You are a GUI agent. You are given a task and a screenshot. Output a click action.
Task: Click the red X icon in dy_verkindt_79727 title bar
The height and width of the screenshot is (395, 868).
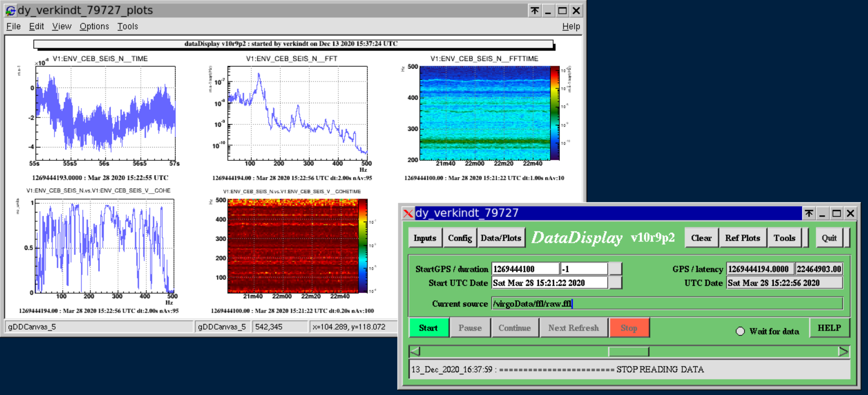click(x=408, y=213)
